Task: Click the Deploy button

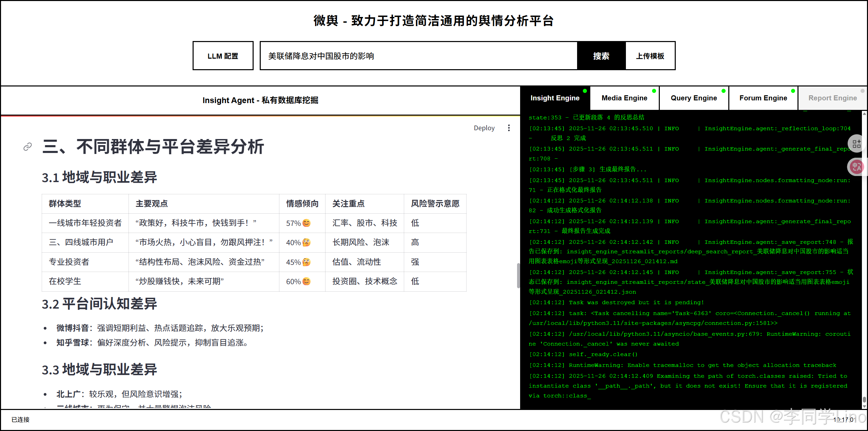Action: (484, 128)
